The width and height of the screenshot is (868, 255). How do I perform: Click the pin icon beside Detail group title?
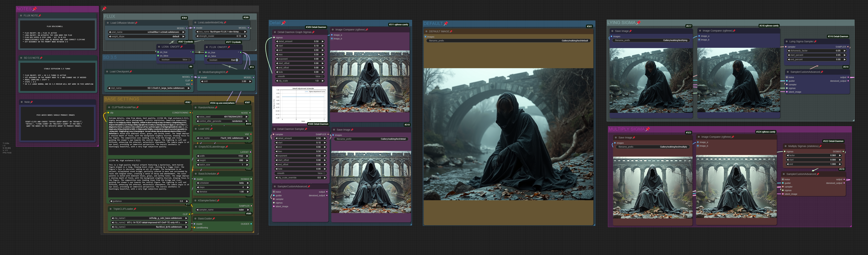pyautogui.click(x=283, y=23)
